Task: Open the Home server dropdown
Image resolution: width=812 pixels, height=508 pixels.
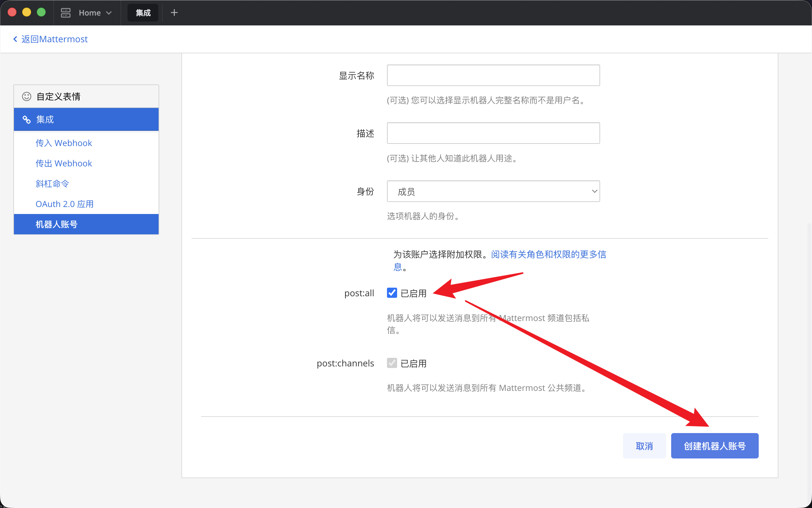Action: [95, 13]
